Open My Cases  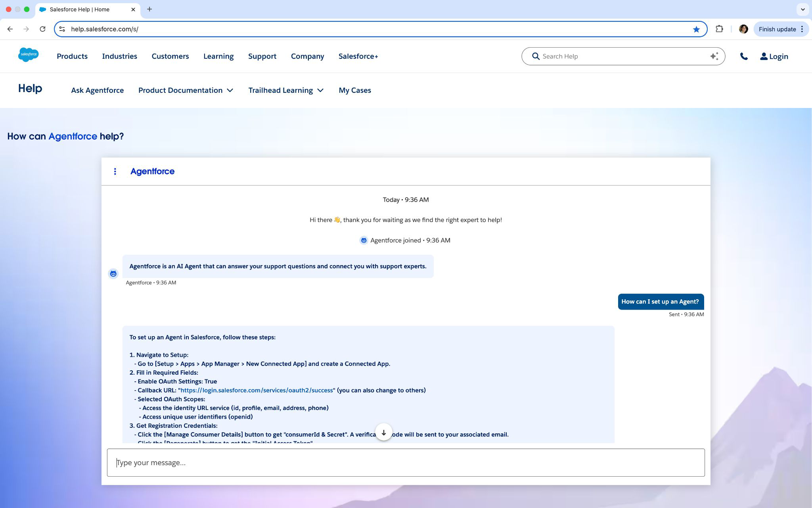(x=355, y=90)
